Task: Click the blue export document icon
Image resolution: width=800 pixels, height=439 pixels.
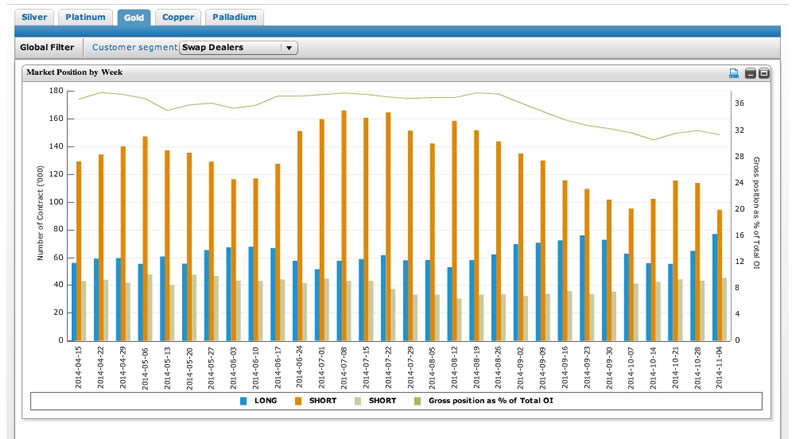Action: (733, 73)
